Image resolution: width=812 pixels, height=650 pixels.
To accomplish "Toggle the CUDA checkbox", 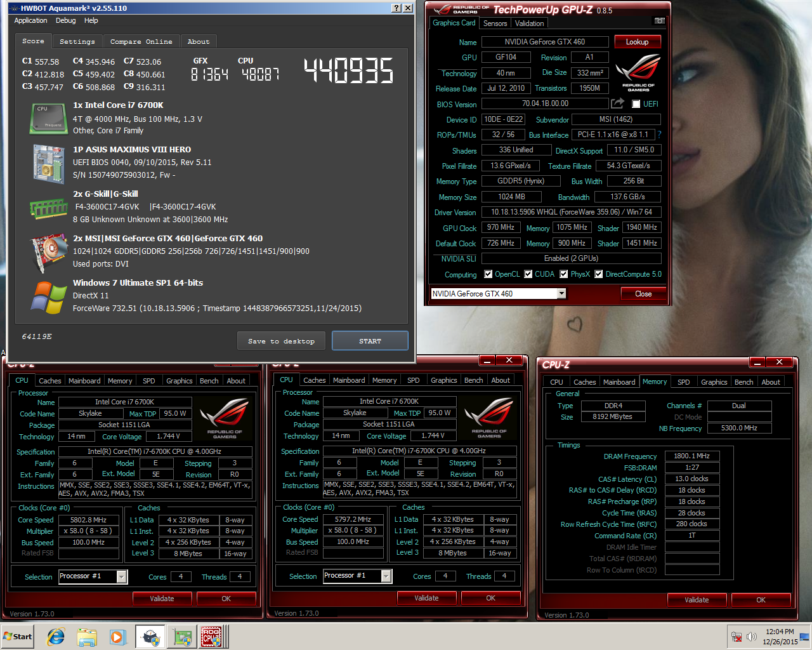I will (528, 274).
